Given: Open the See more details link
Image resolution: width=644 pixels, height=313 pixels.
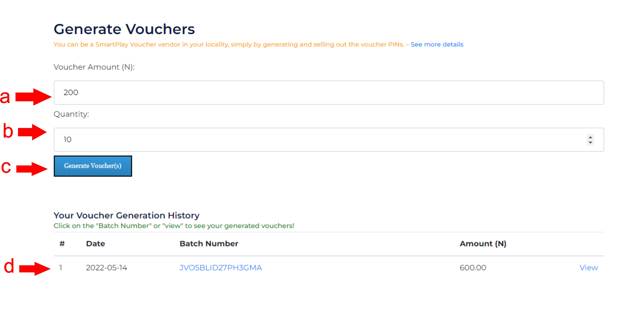Looking at the screenshot, I should [x=437, y=45].
